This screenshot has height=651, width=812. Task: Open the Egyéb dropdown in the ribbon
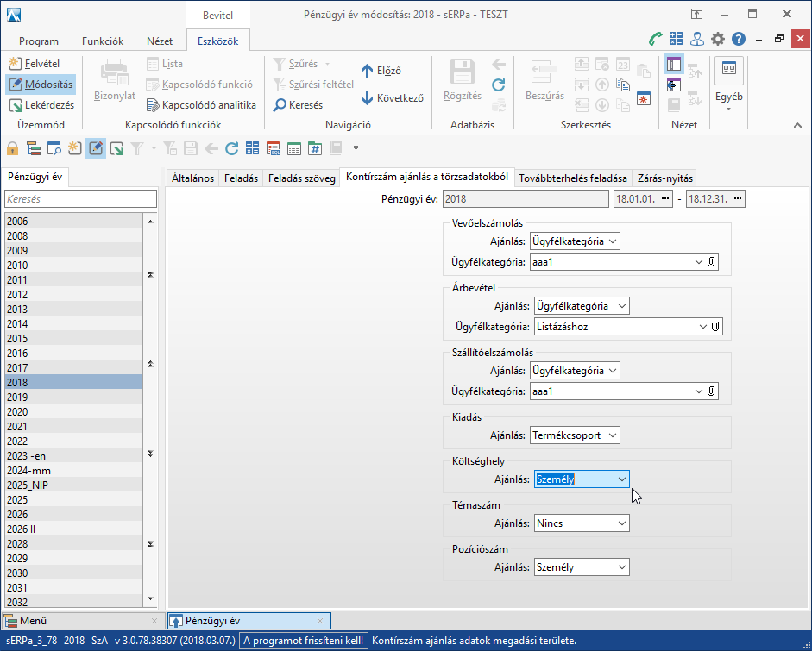[x=728, y=97]
